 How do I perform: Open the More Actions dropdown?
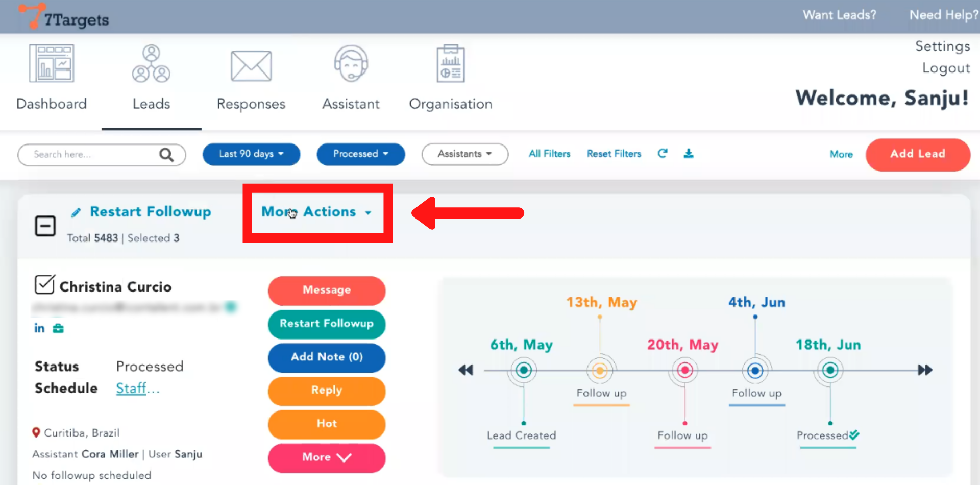pyautogui.click(x=316, y=212)
